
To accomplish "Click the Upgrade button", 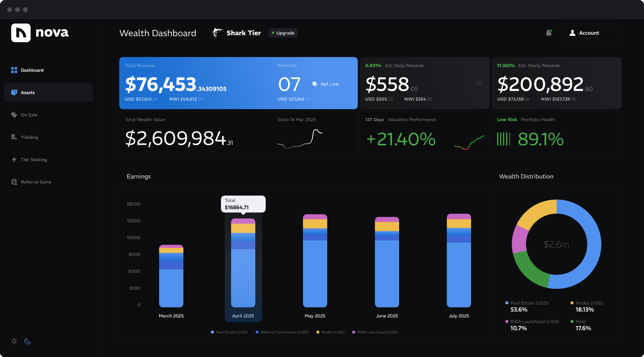I will [x=283, y=33].
